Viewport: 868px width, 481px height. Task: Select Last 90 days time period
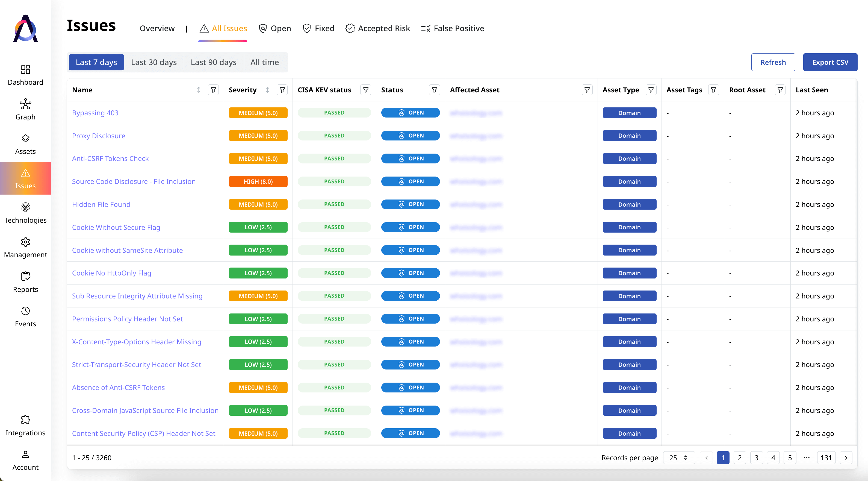coord(213,61)
